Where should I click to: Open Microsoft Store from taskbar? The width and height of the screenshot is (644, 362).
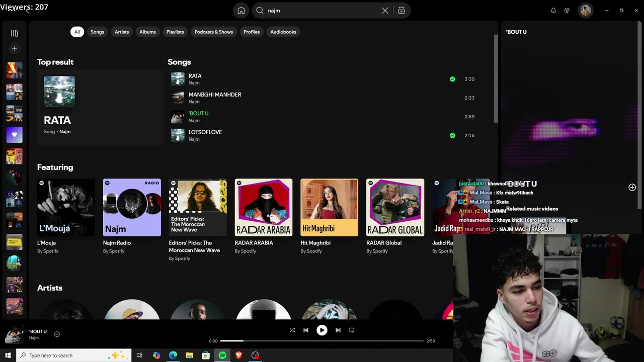[206, 355]
